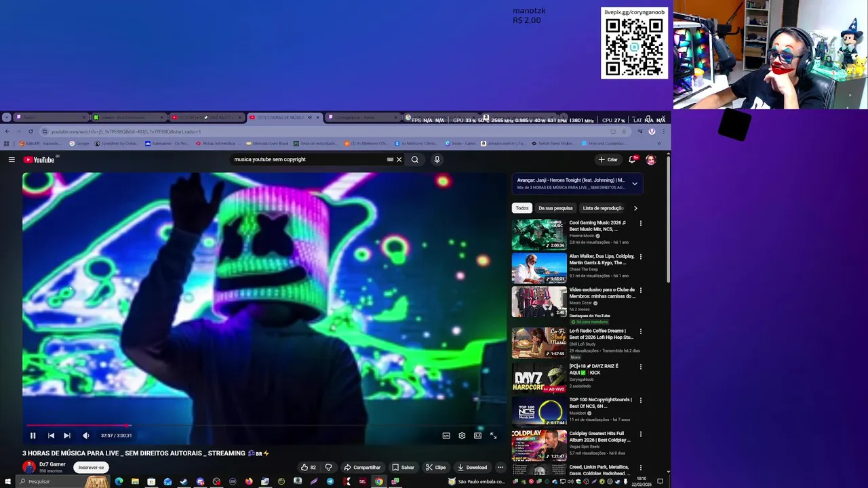Image resolution: width=868 pixels, height=488 pixels.
Task: Create a clip with the Clipe button
Action: tap(435, 467)
